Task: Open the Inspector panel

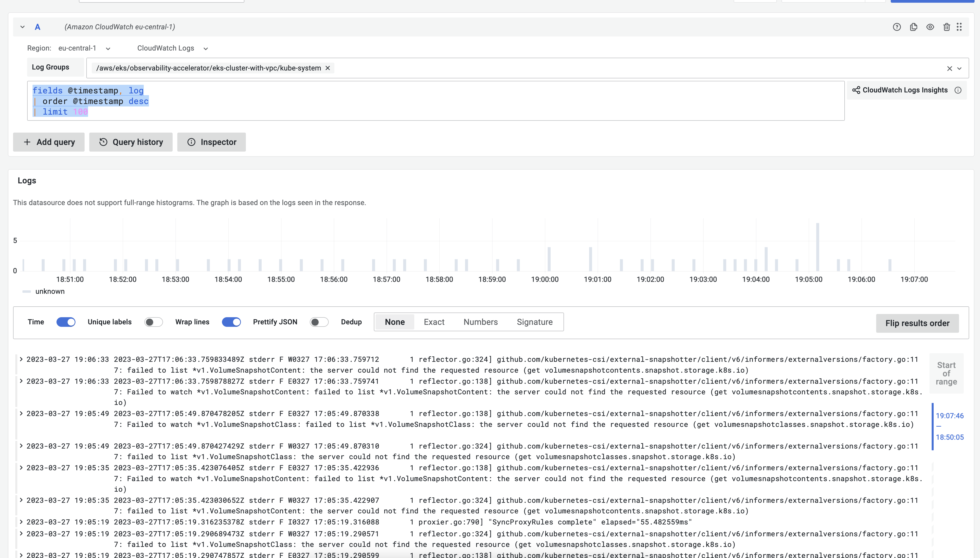Action: click(211, 142)
